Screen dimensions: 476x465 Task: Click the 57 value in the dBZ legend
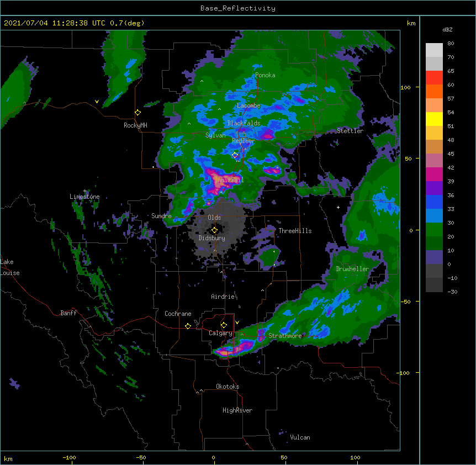tap(451, 99)
